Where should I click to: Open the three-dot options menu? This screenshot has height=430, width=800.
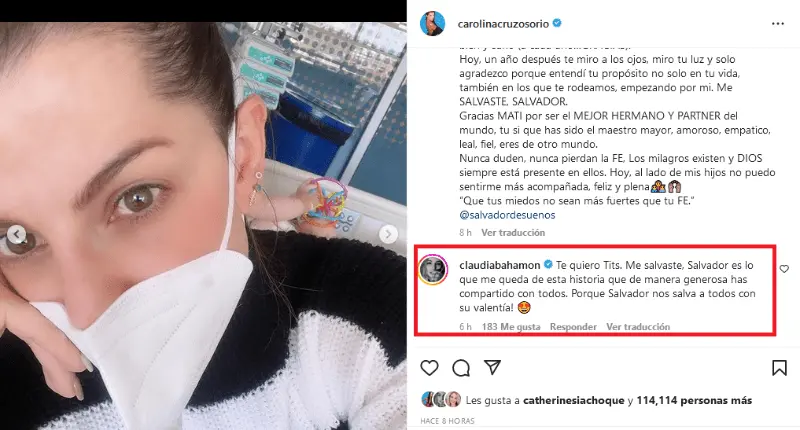click(778, 24)
